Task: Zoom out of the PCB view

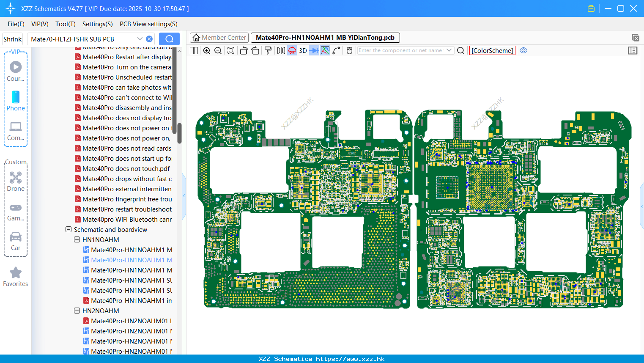Action: tap(218, 50)
